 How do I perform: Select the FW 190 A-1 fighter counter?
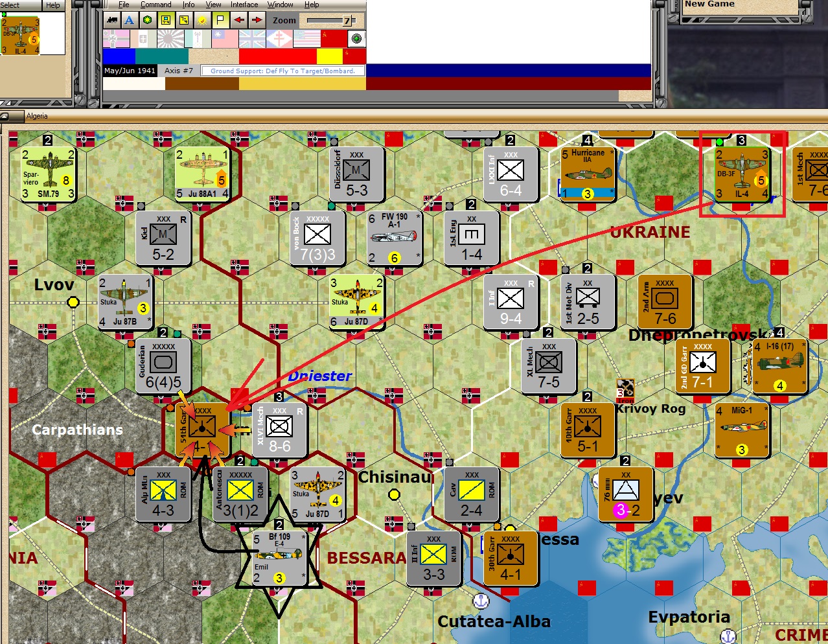click(395, 238)
